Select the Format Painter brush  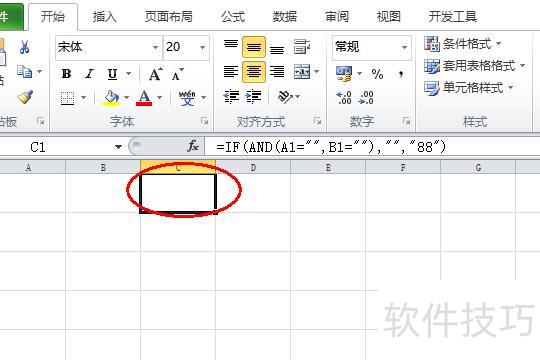pos(25,97)
